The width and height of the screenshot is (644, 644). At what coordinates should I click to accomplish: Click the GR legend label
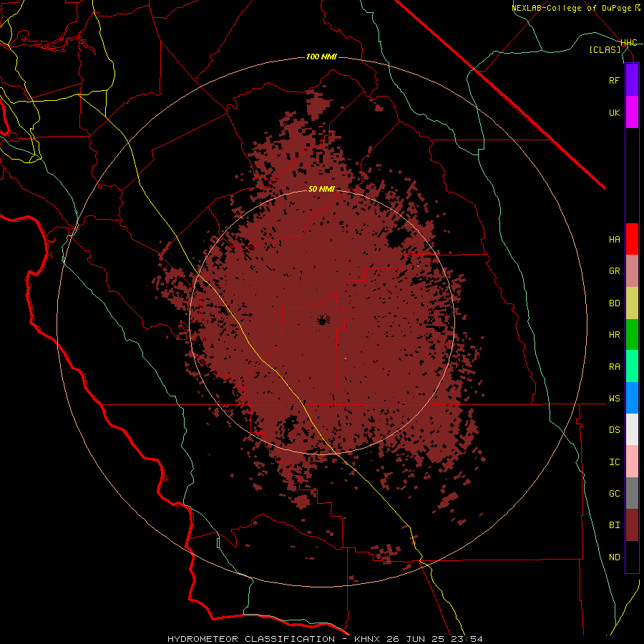[x=614, y=271]
